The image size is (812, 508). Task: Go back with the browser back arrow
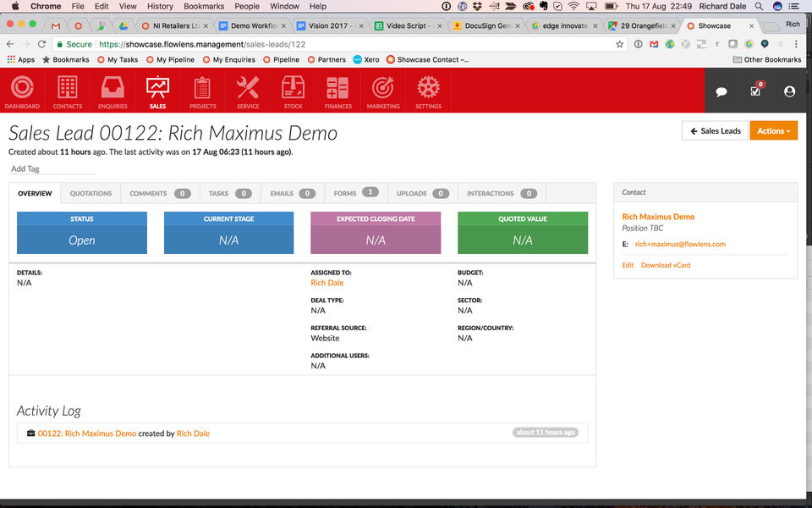pyautogui.click(x=10, y=44)
